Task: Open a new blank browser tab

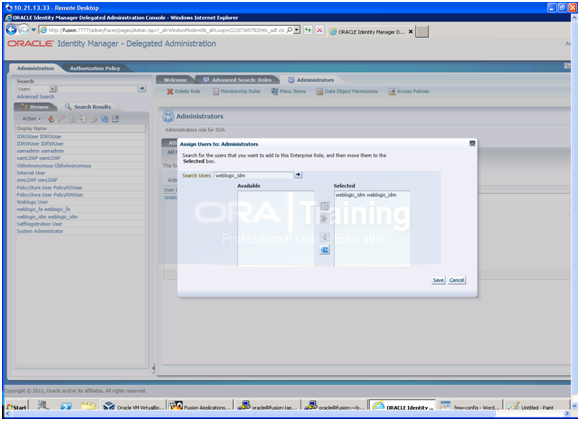Action: (x=422, y=32)
